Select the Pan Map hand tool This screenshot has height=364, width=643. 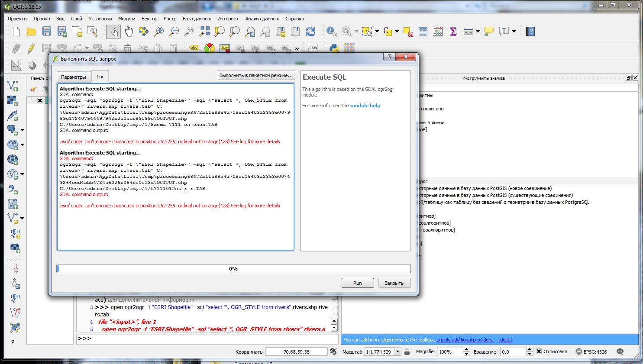point(129,32)
